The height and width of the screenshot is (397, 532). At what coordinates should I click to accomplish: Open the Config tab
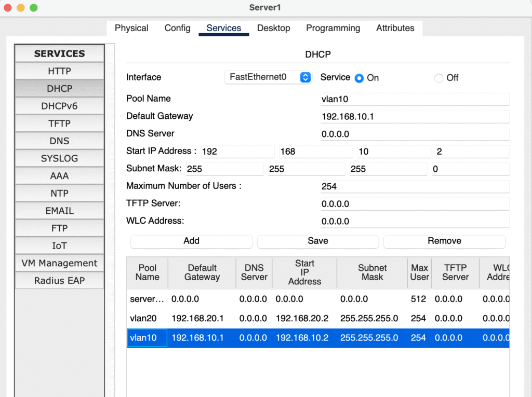pyautogui.click(x=177, y=28)
